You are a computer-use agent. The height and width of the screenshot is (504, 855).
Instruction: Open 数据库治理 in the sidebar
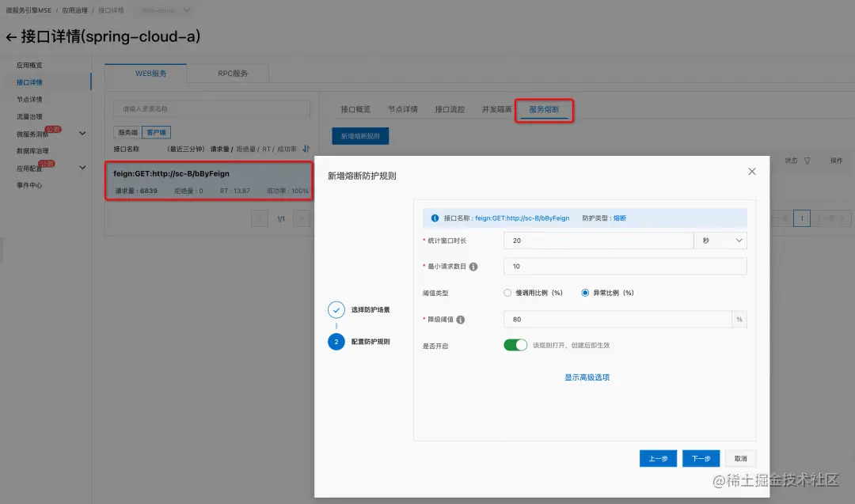[32, 151]
